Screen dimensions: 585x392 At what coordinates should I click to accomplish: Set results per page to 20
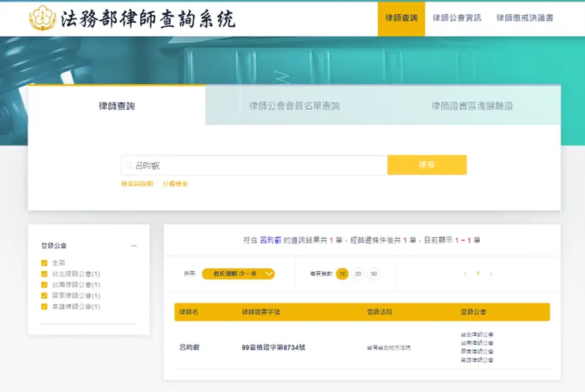358,273
